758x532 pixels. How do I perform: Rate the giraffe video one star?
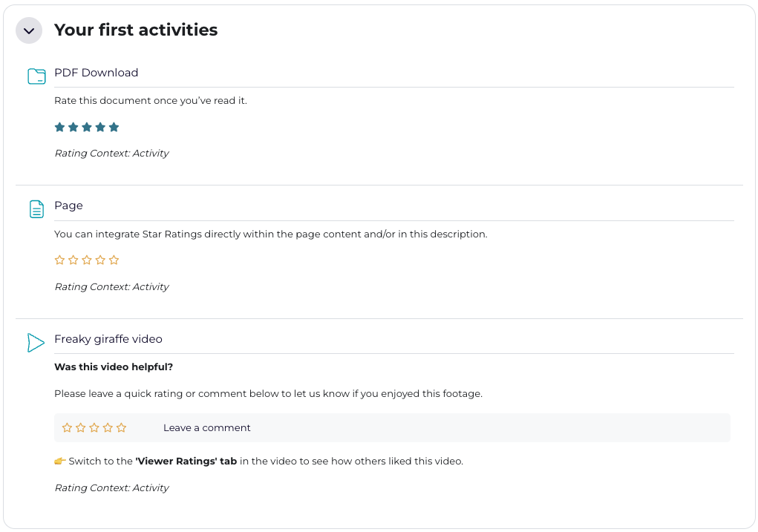point(67,427)
